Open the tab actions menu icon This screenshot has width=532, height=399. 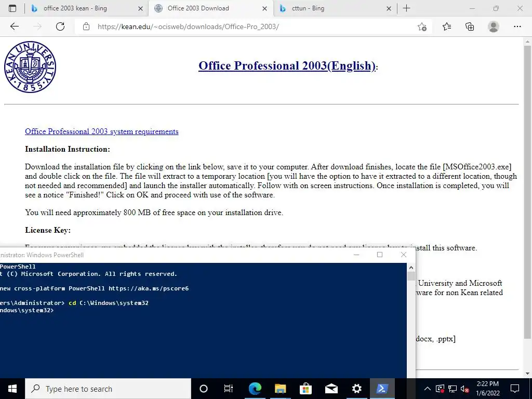pyautogui.click(x=12, y=8)
